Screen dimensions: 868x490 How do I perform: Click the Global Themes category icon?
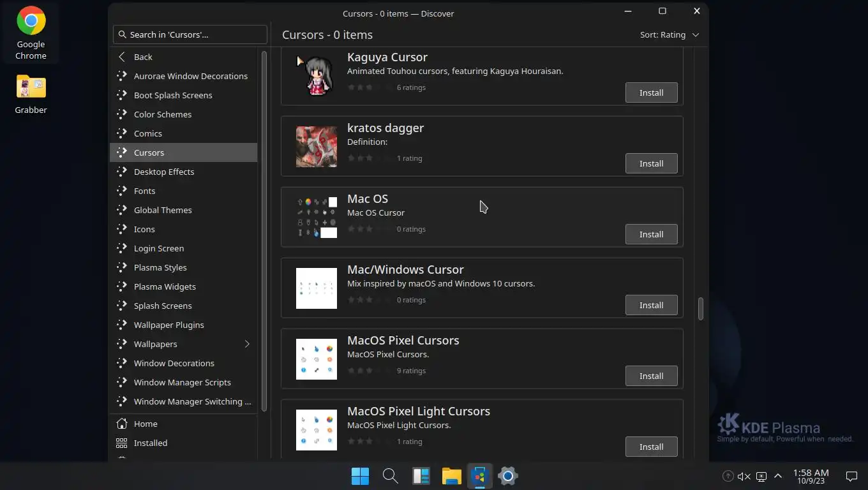122,210
